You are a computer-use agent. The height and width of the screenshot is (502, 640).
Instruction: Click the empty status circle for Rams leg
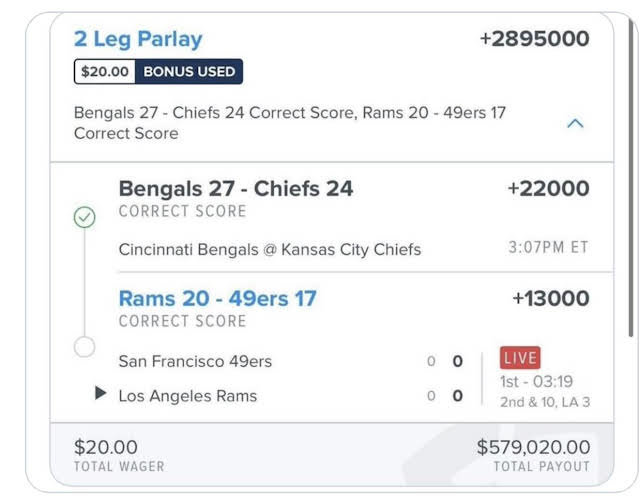click(x=84, y=347)
